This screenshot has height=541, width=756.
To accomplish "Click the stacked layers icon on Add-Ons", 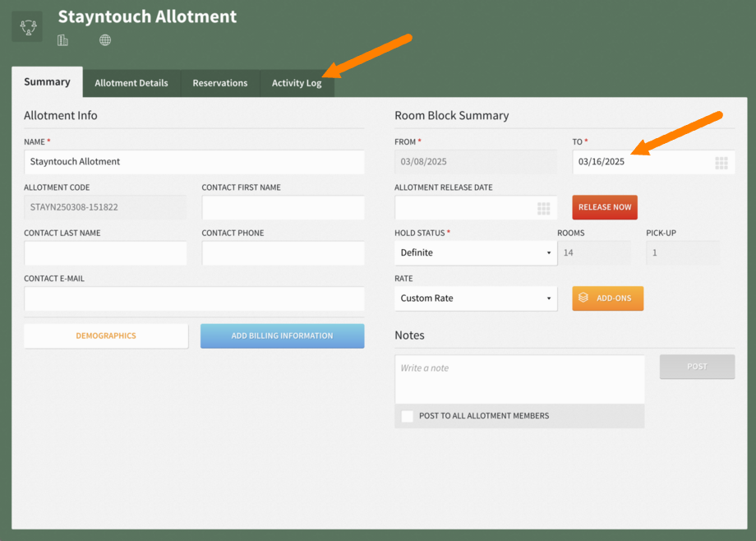I will [x=583, y=298].
